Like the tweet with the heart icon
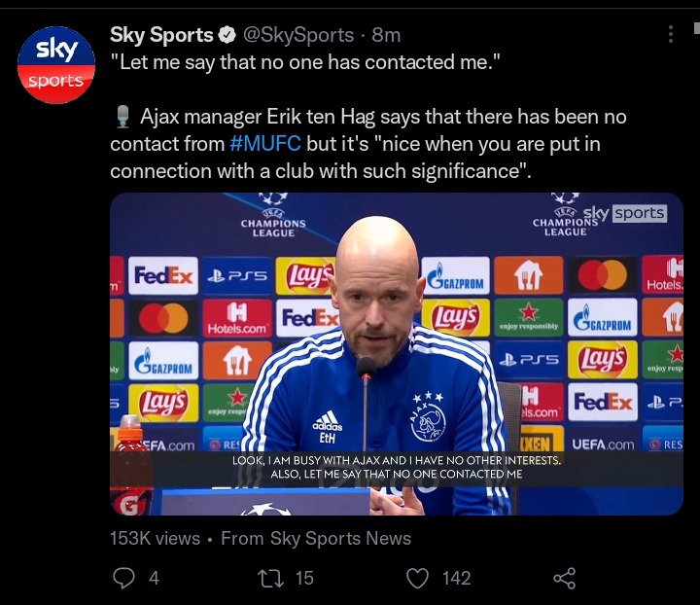The height and width of the screenshot is (605, 700). 417,578
